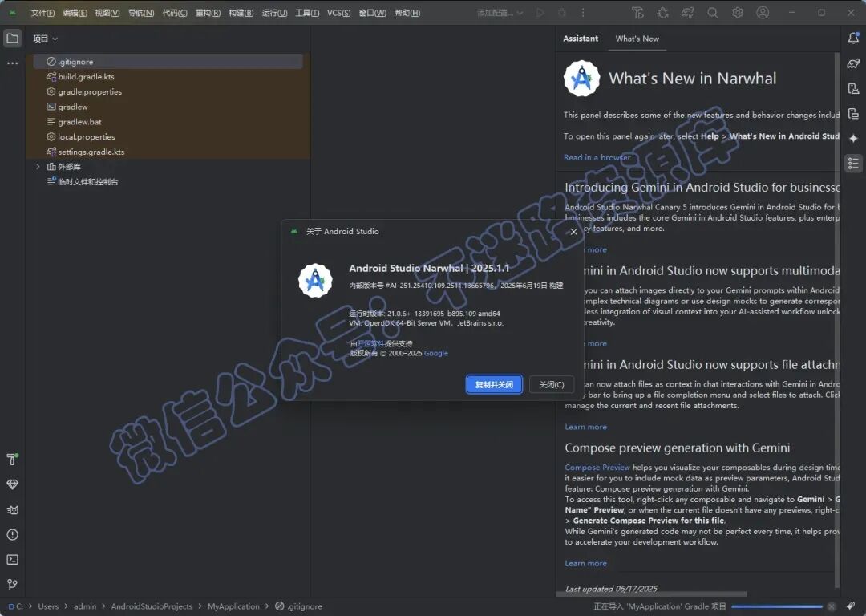The width and height of the screenshot is (866, 616).
Task: Open the Compose Preview link
Action: tap(597, 467)
